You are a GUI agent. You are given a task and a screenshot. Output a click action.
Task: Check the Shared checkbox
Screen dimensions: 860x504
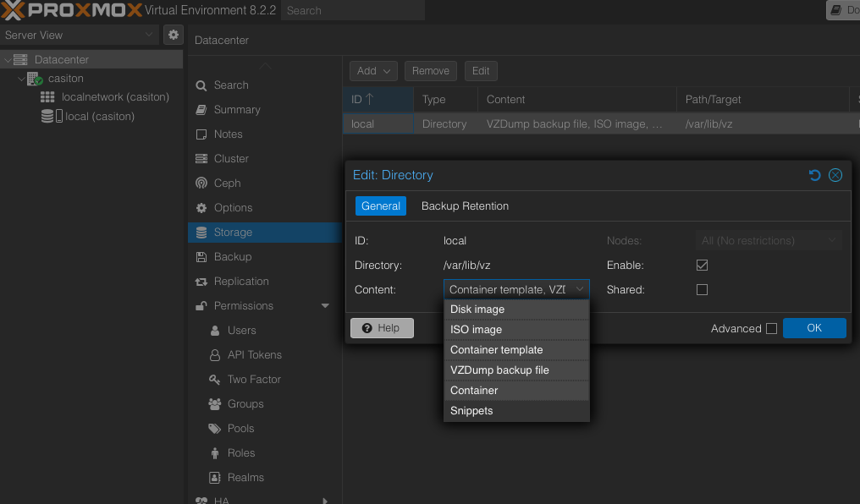[702, 289]
